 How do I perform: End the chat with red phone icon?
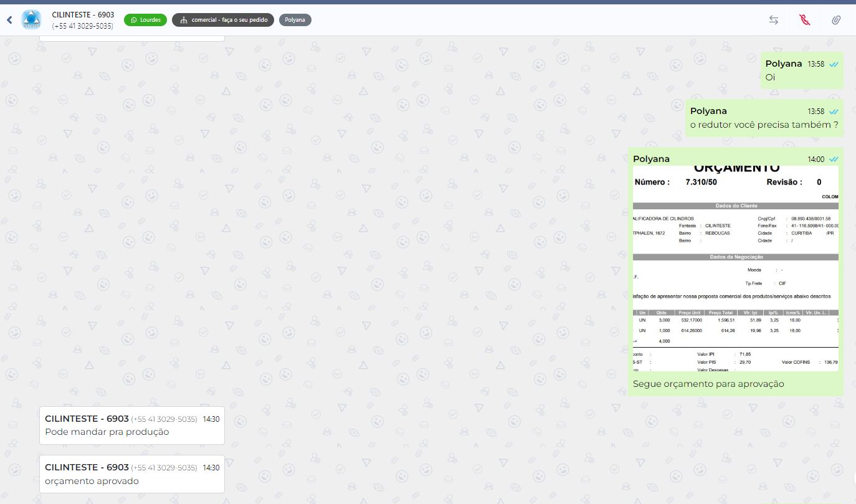click(x=804, y=20)
